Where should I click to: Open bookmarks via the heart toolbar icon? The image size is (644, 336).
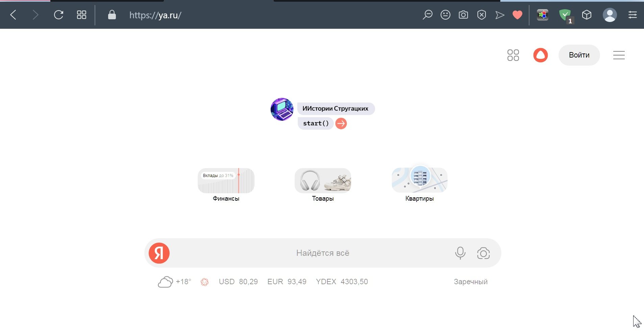coord(518,15)
